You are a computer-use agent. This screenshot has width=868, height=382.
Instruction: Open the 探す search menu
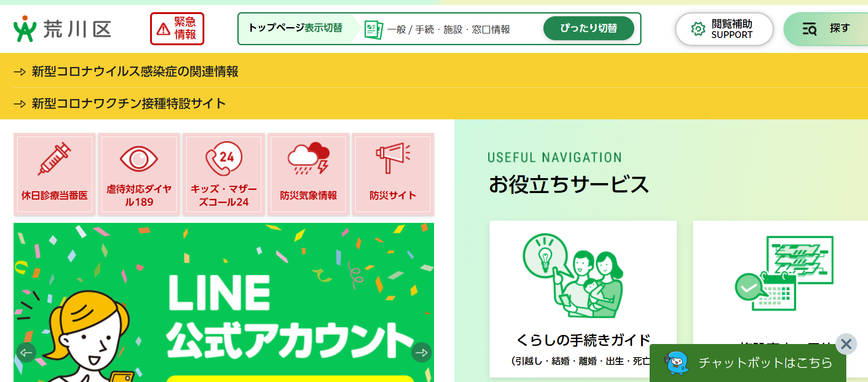point(826,29)
